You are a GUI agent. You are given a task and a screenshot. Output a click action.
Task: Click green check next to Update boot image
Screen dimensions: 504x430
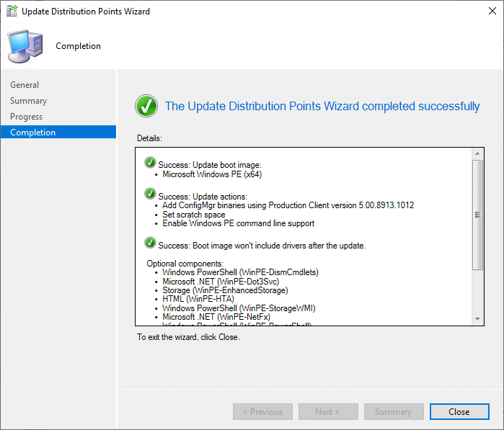(x=150, y=163)
